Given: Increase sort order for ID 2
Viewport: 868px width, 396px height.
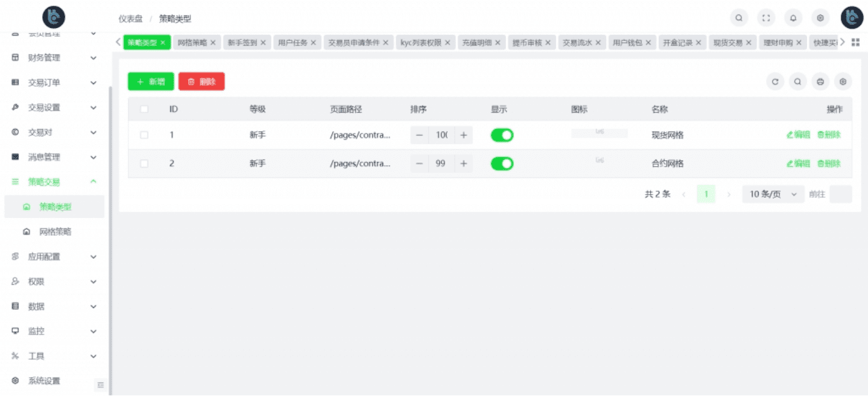Looking at the screenshot, I should point(464,163).
